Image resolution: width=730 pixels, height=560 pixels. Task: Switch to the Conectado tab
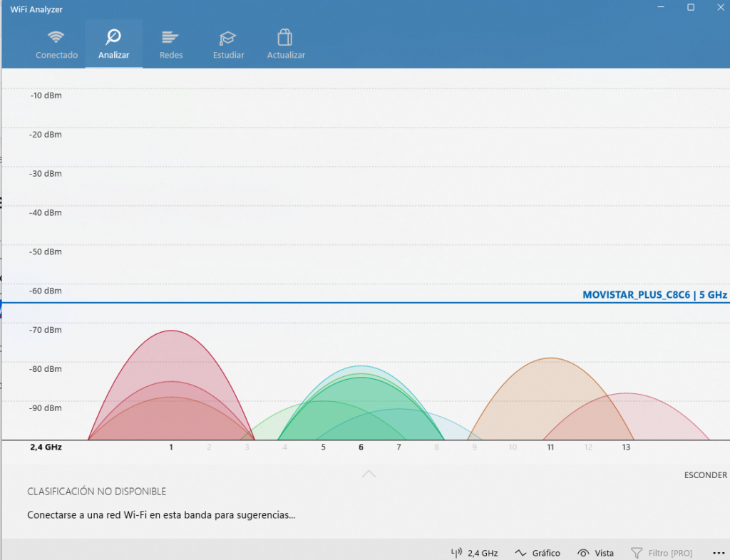point(56,43)
